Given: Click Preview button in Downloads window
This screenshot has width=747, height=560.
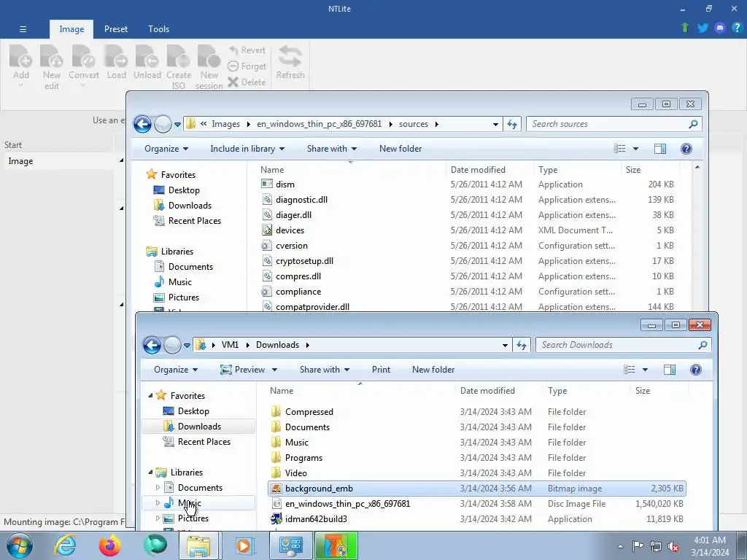Looking at the screenshot, I should tap(242, 370).
